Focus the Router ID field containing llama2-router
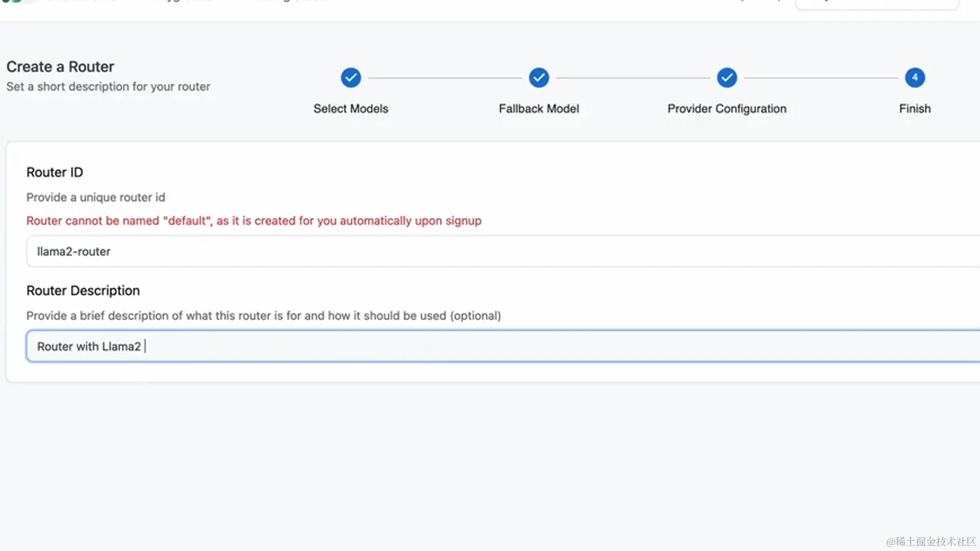The image size is (980, 551). 502,251
